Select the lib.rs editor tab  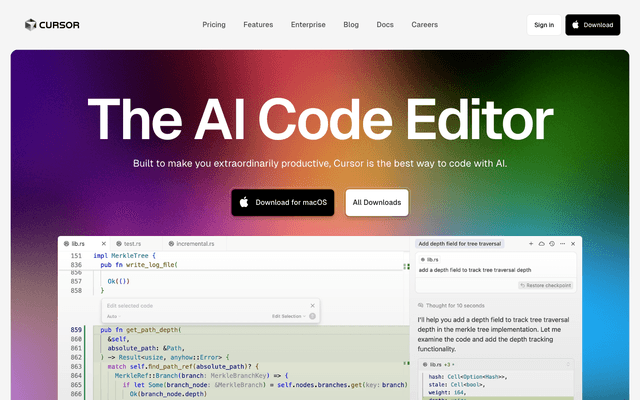coord(76,243)
